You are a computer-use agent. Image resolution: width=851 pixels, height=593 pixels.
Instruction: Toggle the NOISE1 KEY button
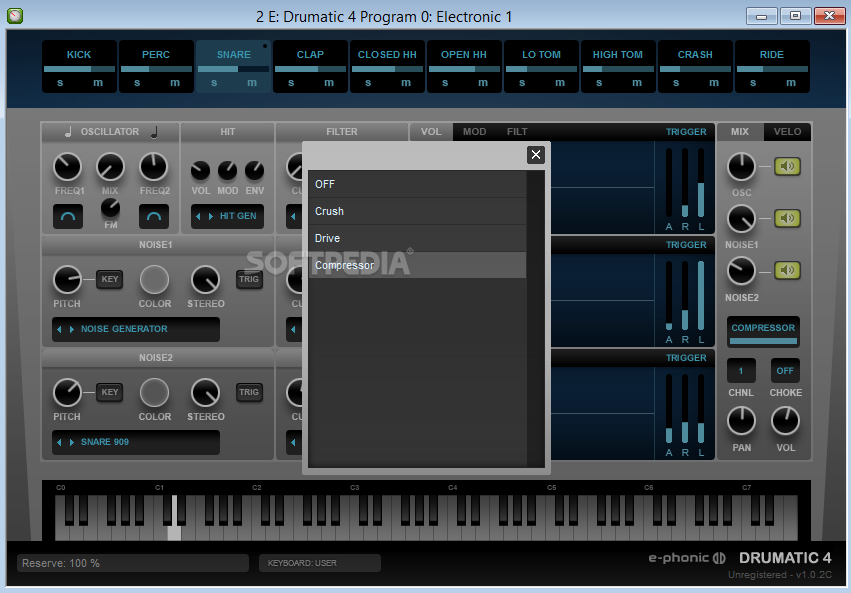[x=110, y=279]
